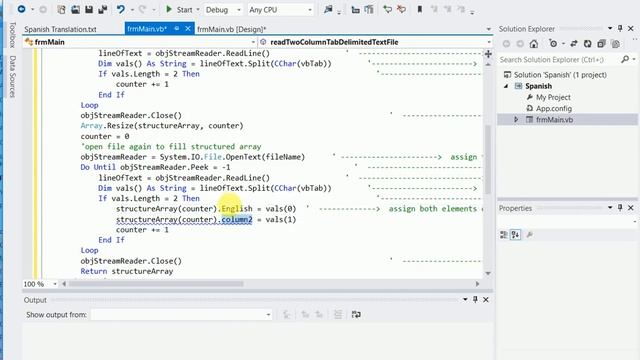Click the Solution Explorer Refresh icon
Viewport: 640px width, 360px height.
[587, 44]
